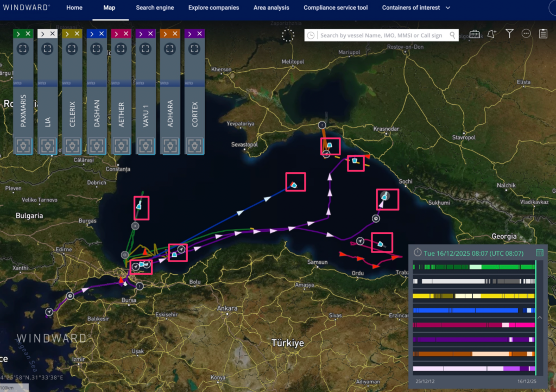Dismiss the ADHARA vessel card
Viewport: 556px width, 392px height.
tap(175, 34)
